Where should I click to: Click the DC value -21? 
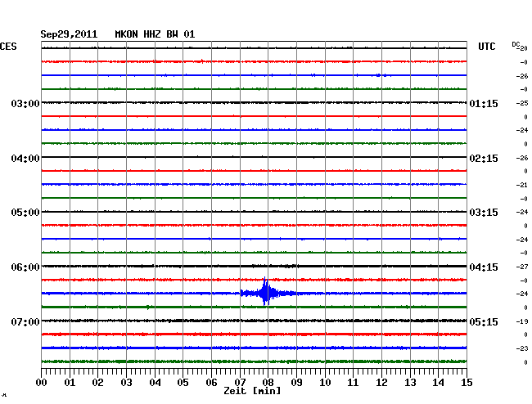pyautogui.click(x=522, y=185)
